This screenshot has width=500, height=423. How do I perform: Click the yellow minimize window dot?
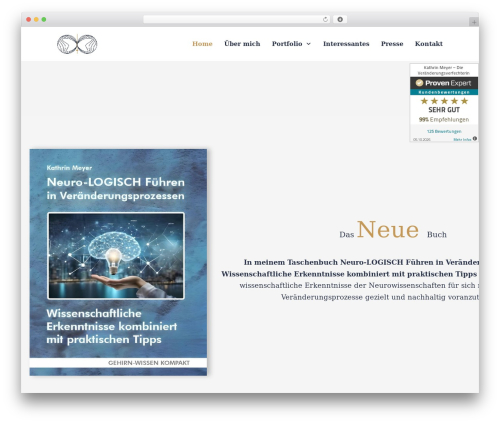coord(36,19)
